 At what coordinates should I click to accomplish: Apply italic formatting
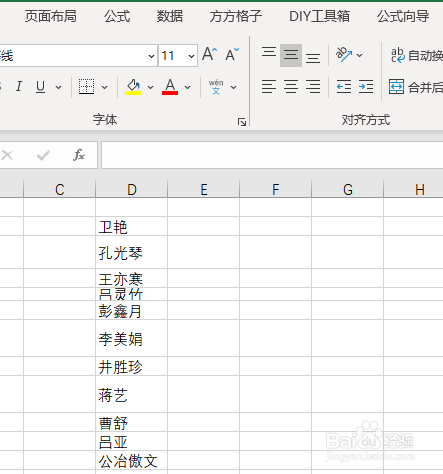[x=19, y=87]
